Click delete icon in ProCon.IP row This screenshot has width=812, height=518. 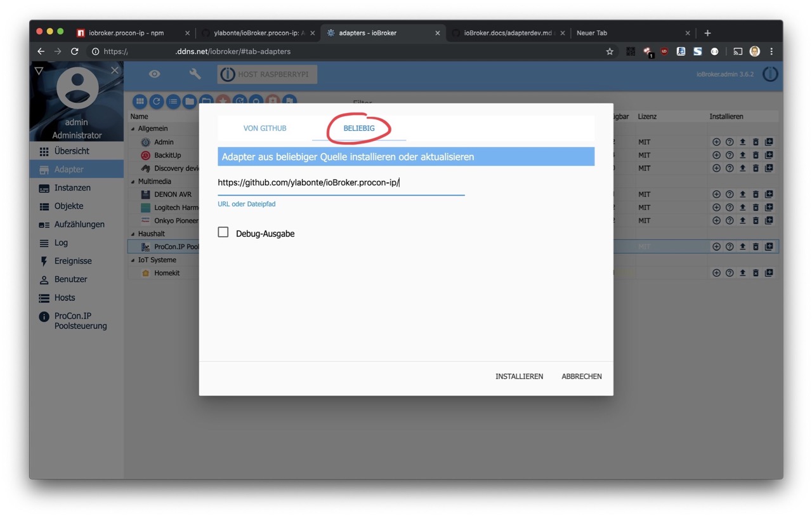[756, 246]
